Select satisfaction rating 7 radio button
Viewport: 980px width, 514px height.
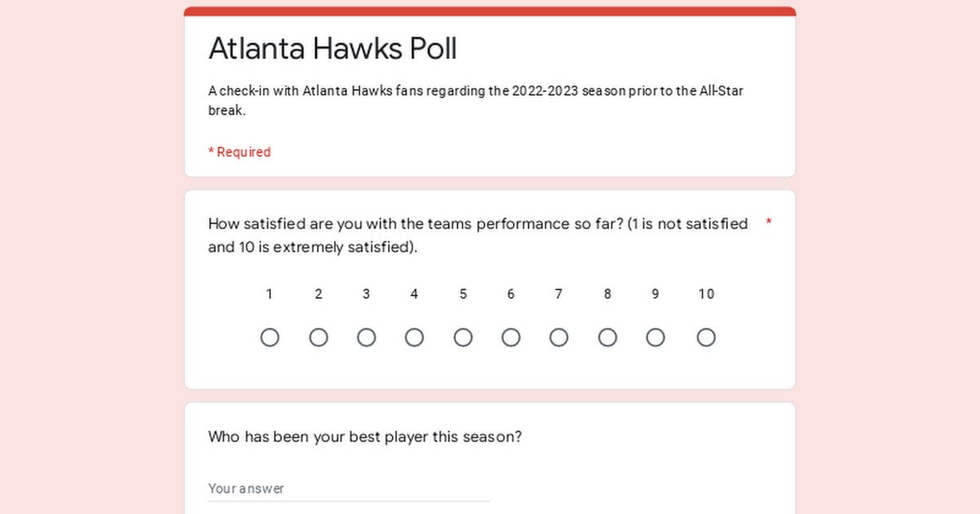(x=559, y=338)
